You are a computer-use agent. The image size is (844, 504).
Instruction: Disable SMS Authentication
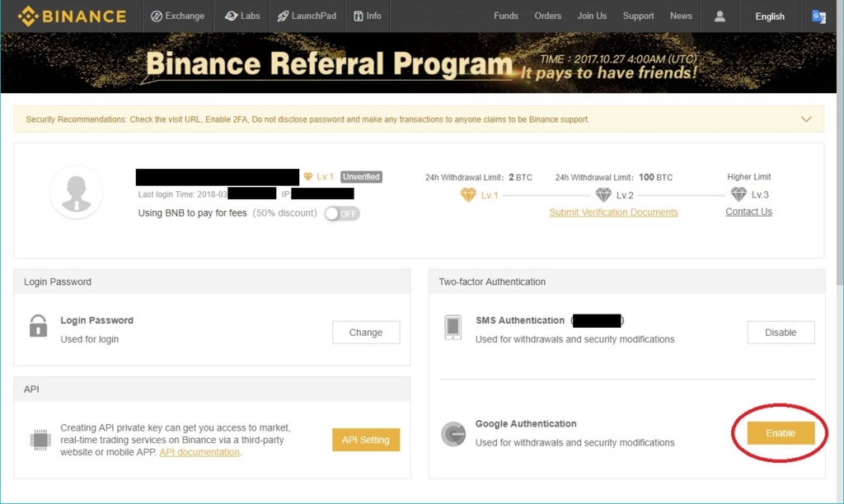781,333
